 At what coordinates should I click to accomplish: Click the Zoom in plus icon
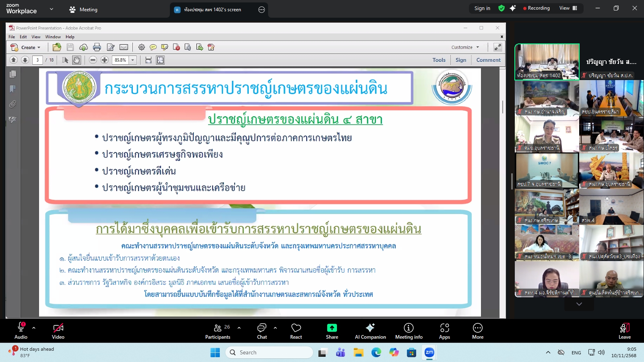104,60
